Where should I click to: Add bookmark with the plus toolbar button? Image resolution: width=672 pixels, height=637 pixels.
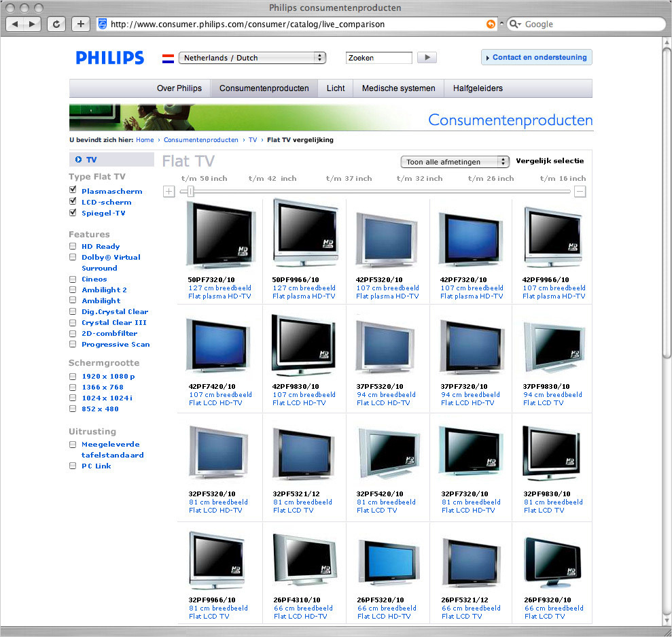click(x=81, y=24)
